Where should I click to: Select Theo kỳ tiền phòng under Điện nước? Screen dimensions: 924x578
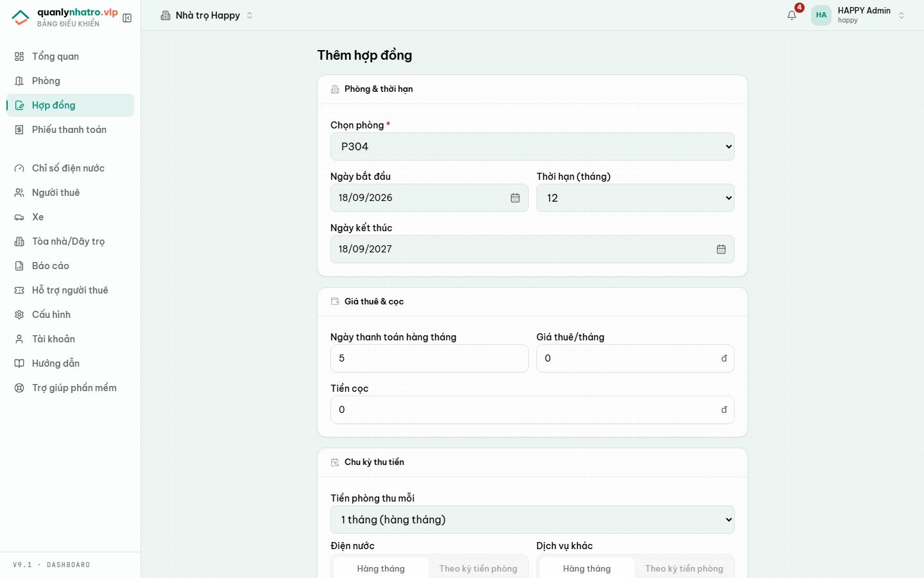pos(478,568)
